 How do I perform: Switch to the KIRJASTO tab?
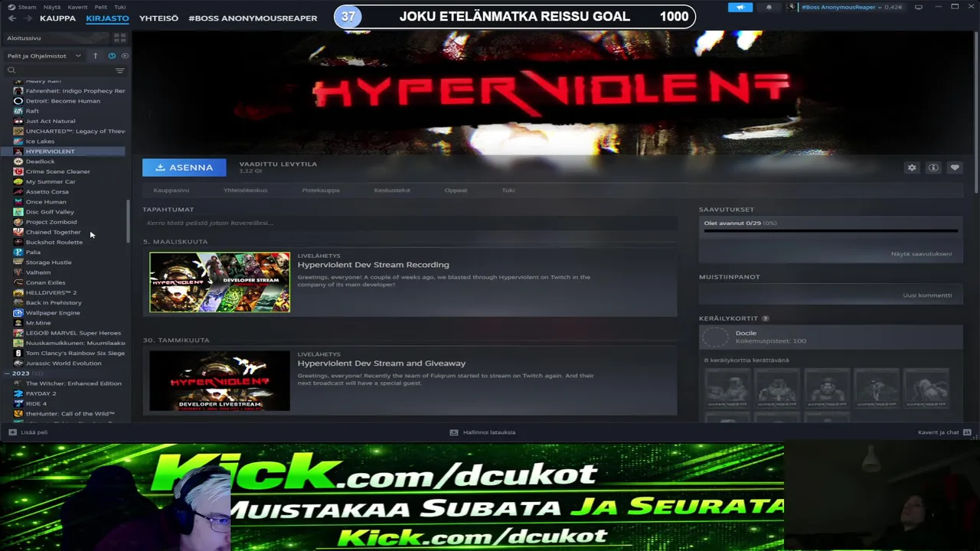click(107, 18)
